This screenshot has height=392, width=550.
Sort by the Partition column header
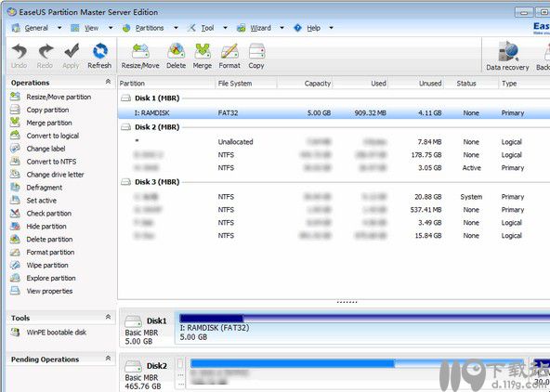[166, 84]
